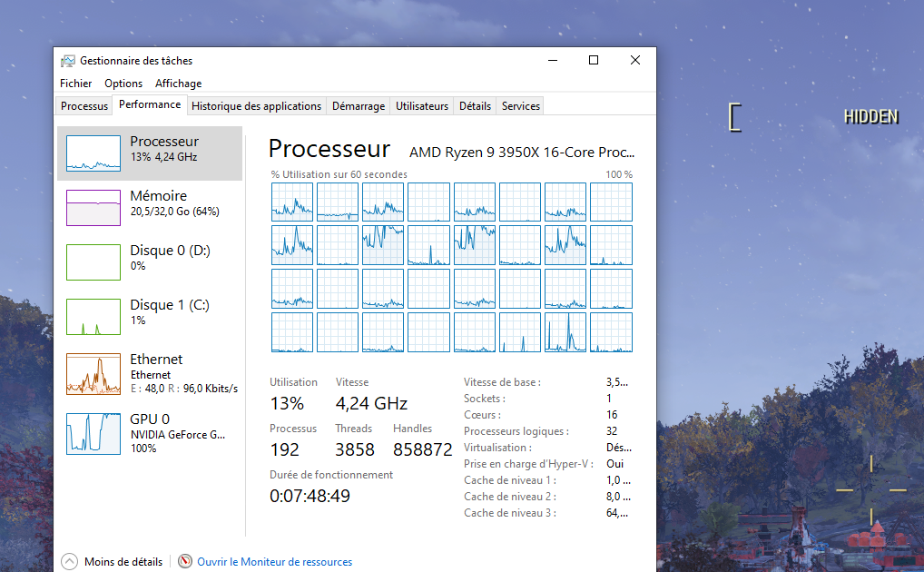Click the AMD Ryzen 9 3950X processor name

point(522,153)
